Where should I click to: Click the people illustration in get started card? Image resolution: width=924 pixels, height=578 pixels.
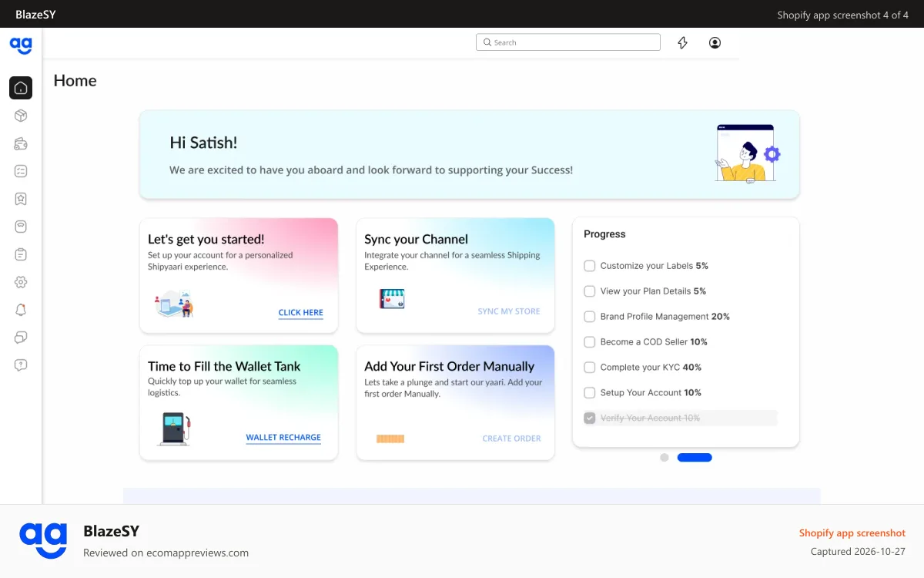[174, 304]
